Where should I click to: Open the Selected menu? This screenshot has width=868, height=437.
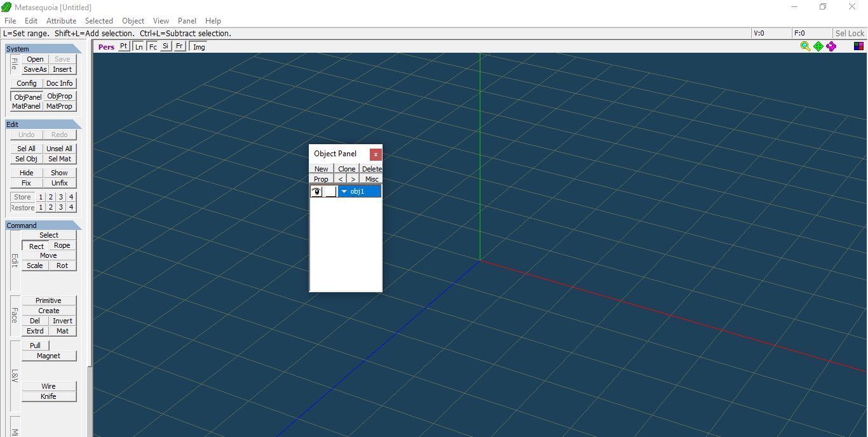[x=99, y=21]
